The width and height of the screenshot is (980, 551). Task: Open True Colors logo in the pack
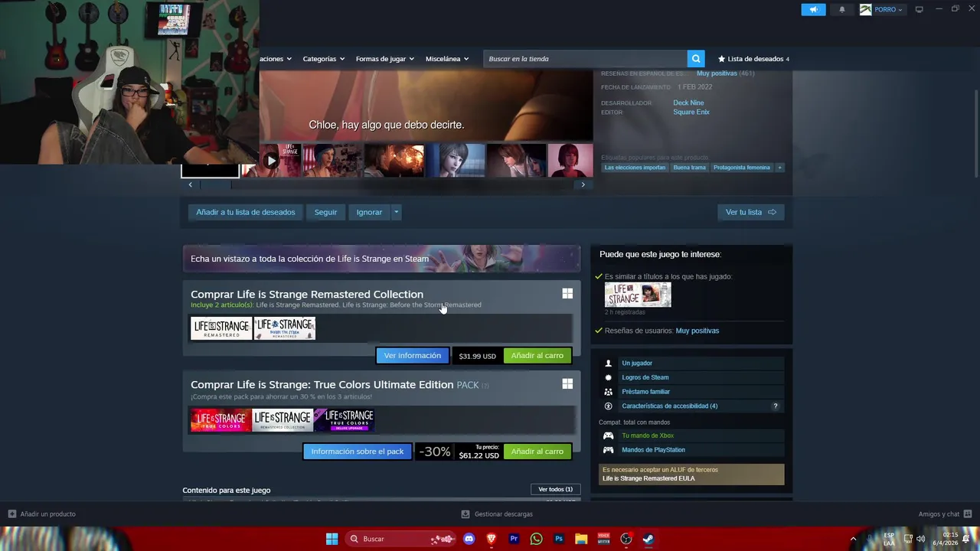coord(221,420)
